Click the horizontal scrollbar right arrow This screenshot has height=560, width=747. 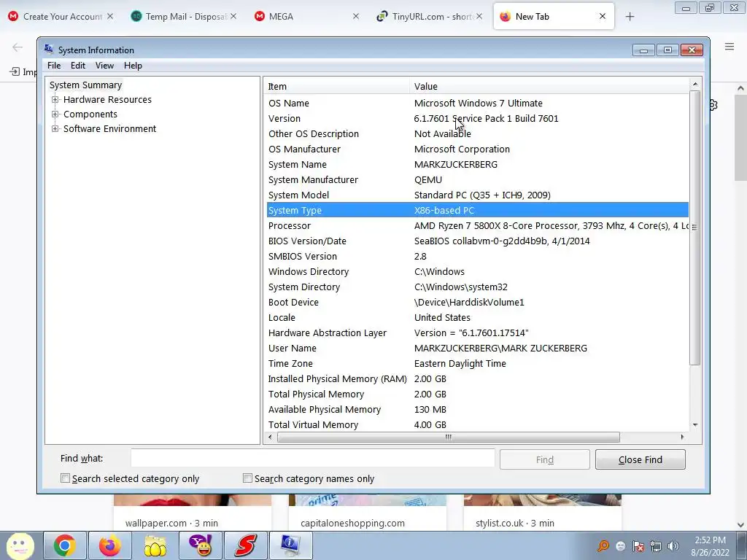pos(682,437)
